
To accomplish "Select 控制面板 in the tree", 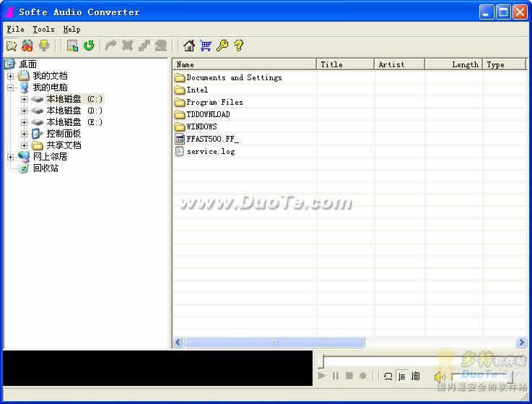I will (x=64, y=134).
